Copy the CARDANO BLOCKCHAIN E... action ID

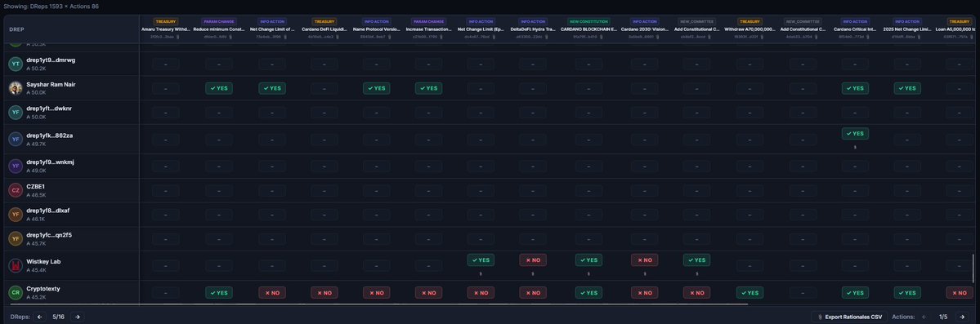pyautogui.click(x=602, y=37)
